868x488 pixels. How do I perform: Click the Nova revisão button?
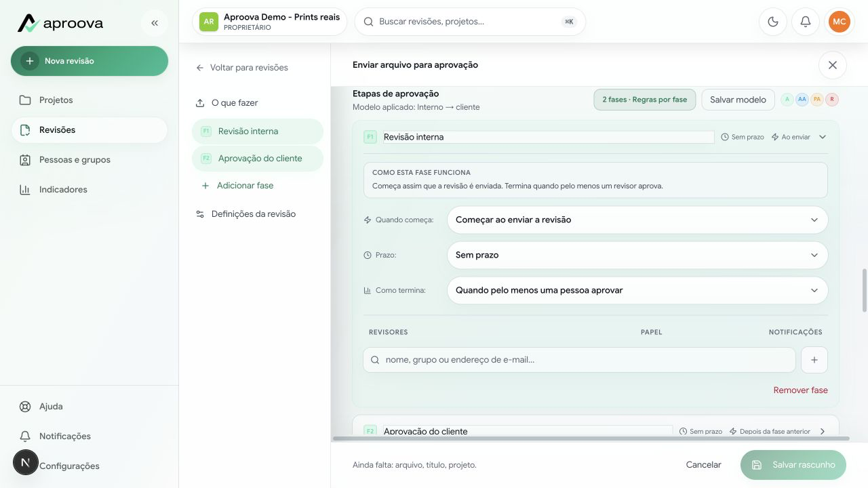coord(90,61)
